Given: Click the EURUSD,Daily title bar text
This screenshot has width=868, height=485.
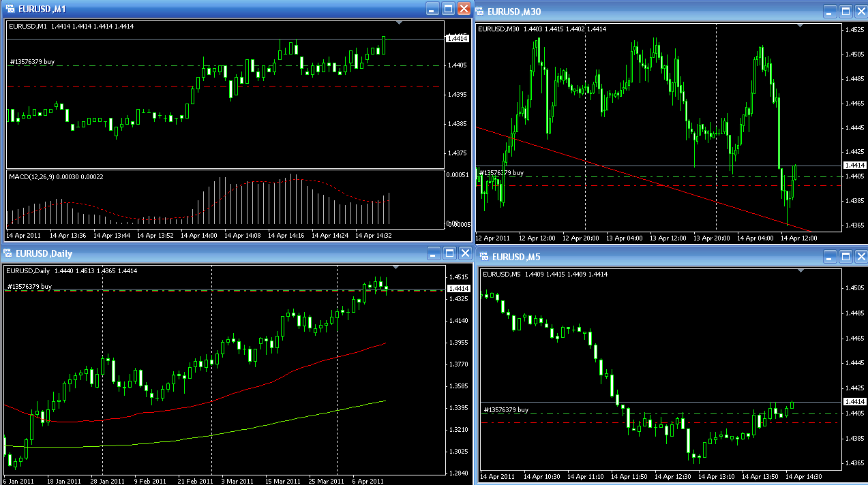Looking at the screenshot, I should click(45, 254).
